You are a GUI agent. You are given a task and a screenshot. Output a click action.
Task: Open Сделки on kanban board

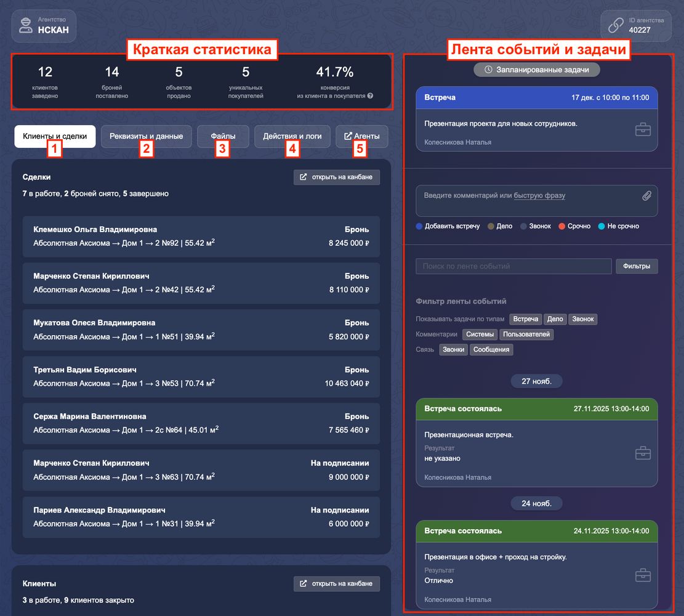pos(336,177)
